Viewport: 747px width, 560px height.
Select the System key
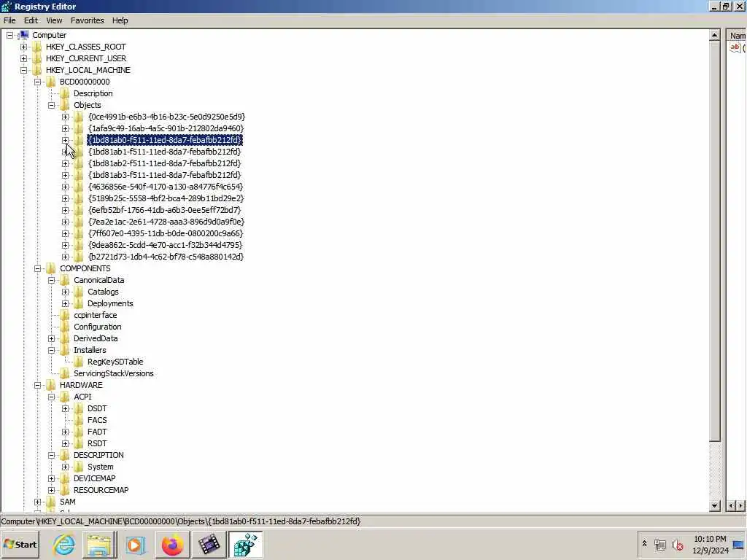pyautogui.click(x=100, y=467)
